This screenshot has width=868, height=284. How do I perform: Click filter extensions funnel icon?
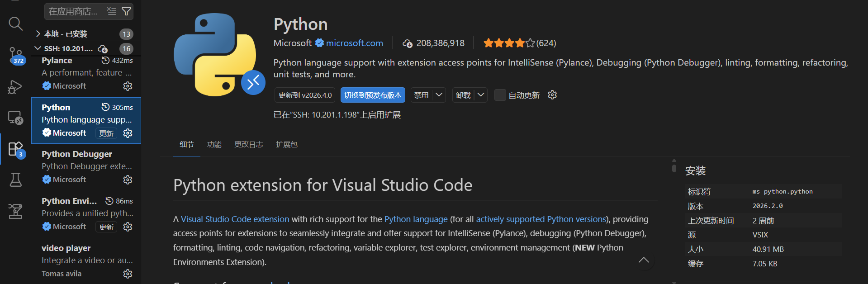(127, 11)
